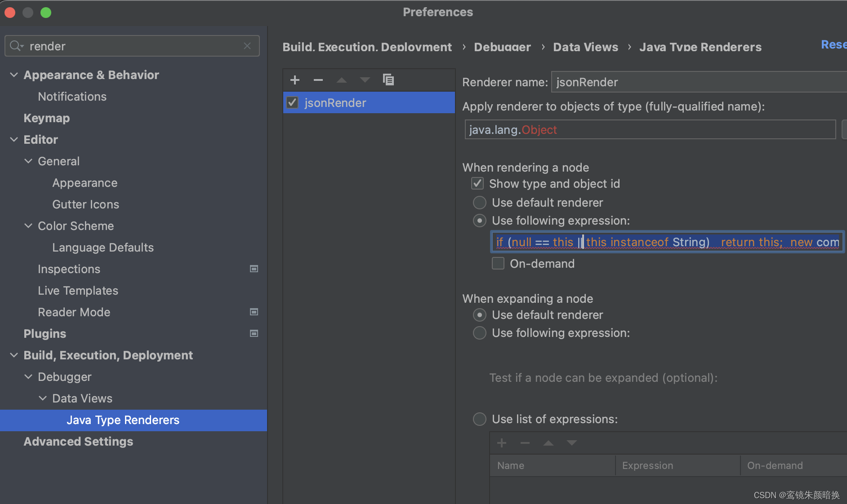Add a new renderer with the plus icon
The height and width of the screenshot is (504, 847).
coord(295,80)
